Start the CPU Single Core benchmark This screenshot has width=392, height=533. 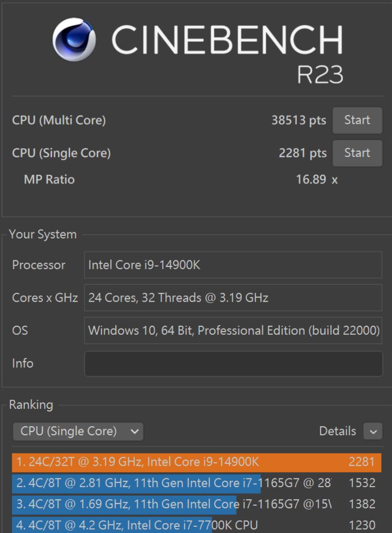click(x=357, y=153)
